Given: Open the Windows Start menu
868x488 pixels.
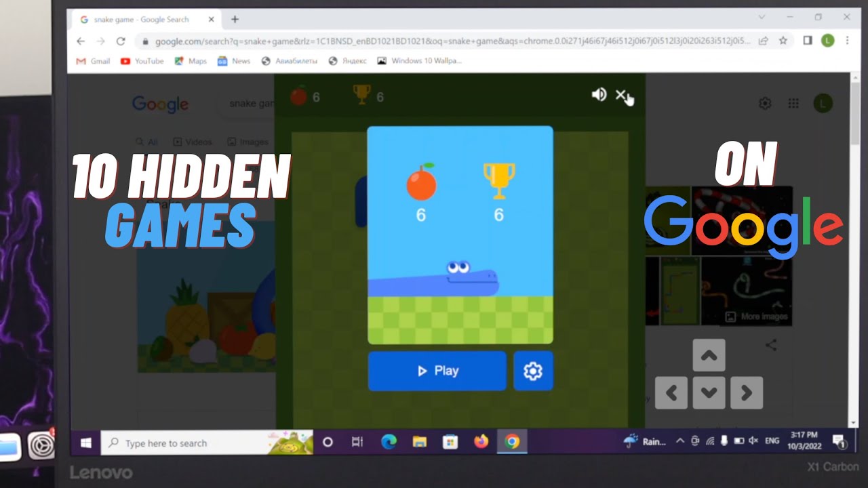Looking at the screenshot, I should tap(86, 443).
